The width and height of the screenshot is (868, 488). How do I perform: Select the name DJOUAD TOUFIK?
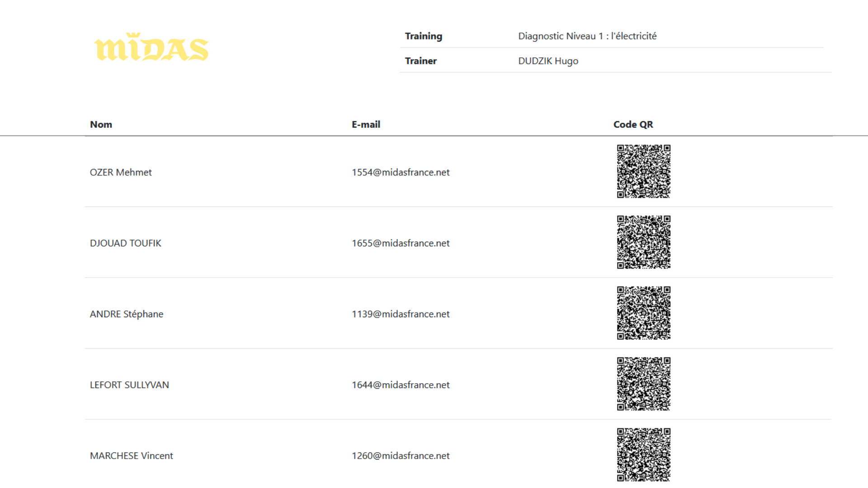pos(125,243)
